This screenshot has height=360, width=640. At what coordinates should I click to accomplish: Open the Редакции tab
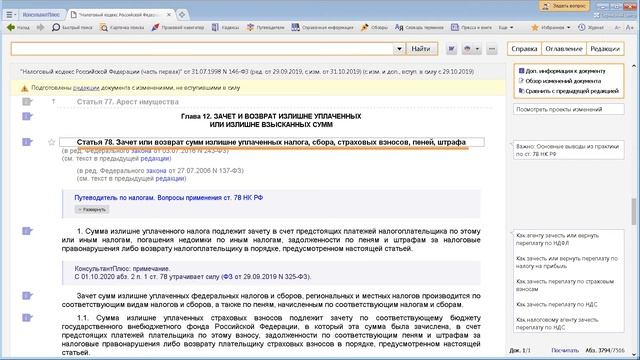tap(605, 49)
